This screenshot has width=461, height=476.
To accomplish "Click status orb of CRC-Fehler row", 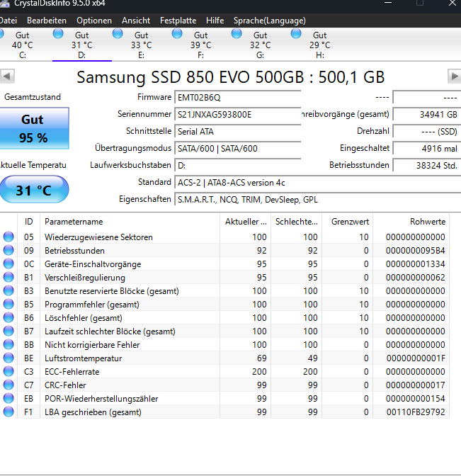I will [x=8, y=385].
